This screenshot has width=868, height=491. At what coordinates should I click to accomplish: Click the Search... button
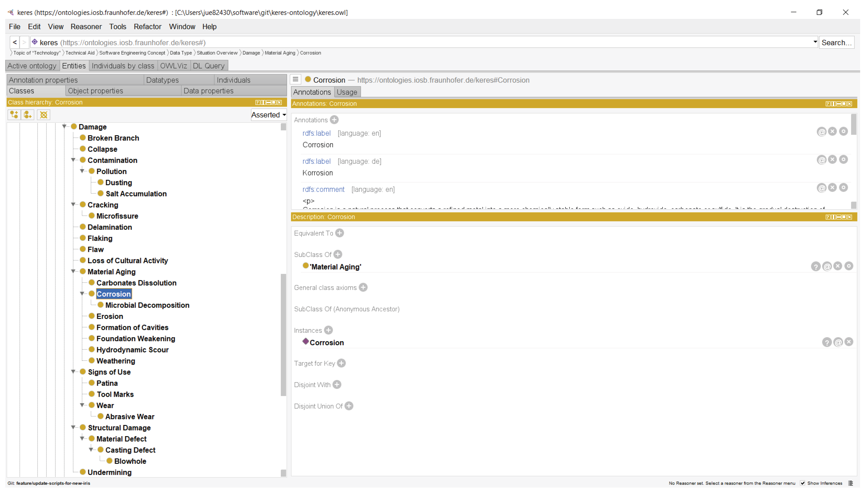click(836, 43)
